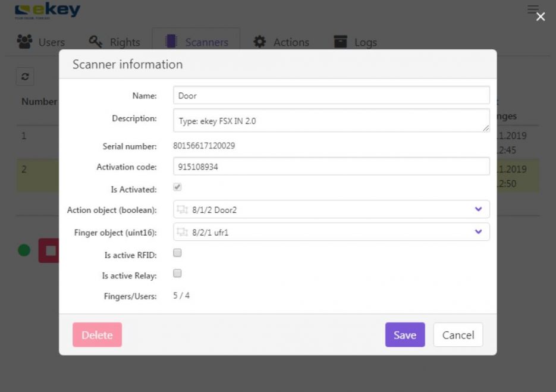
Task: Focus the Description text area
Action: click(332, 121)
